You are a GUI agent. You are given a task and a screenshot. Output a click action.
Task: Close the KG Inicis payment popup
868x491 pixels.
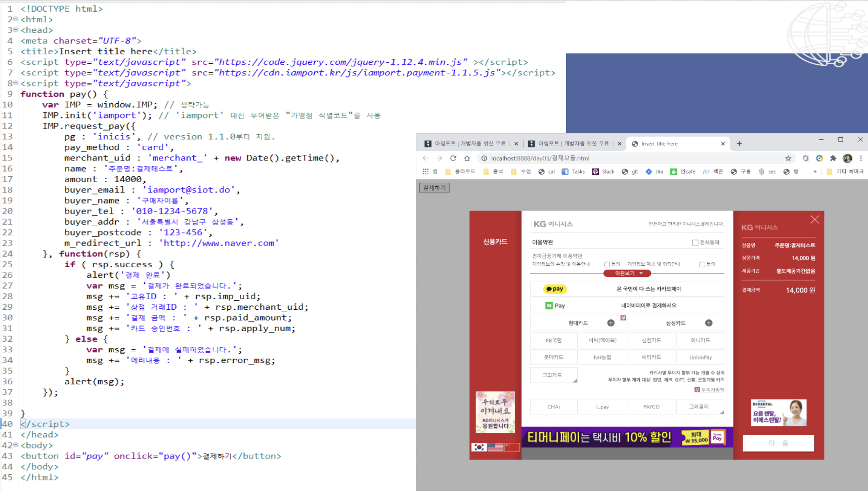[x=814, y=219]
